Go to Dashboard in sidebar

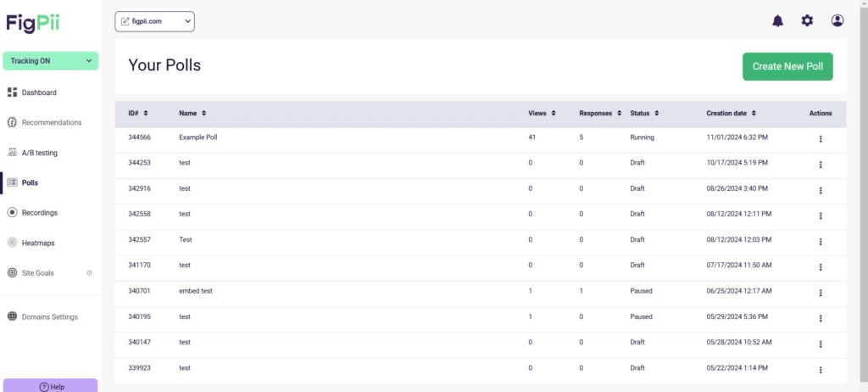(x=39, y=92)
